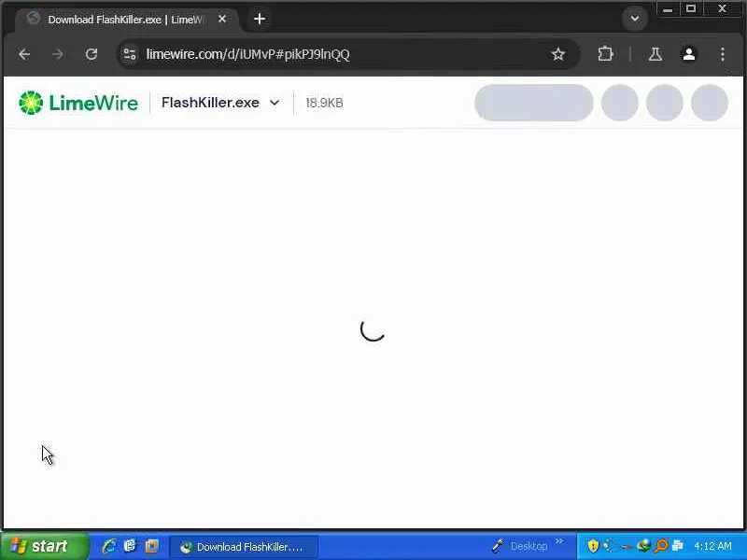Viewport: 747px width, 560px height.
Task: Click the yellow security shield tray icon
Action: tap(593, 546)
